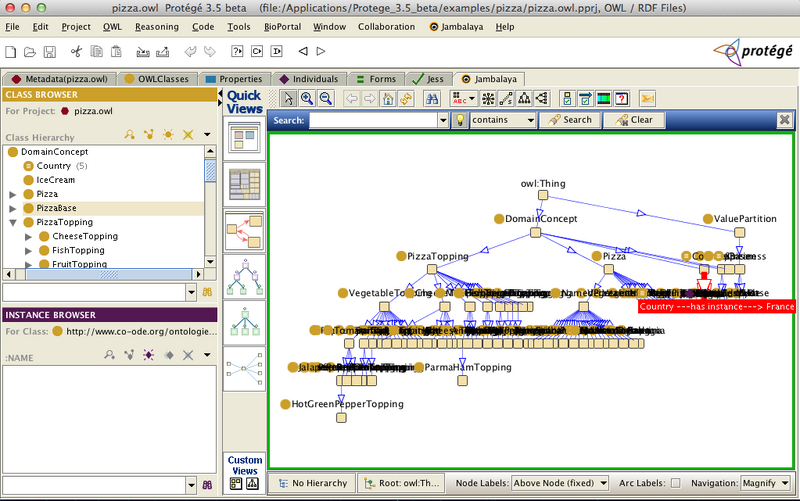Activate the Jambalaya select pointer tool
This screenshot has height=501, width=800.
288,98
